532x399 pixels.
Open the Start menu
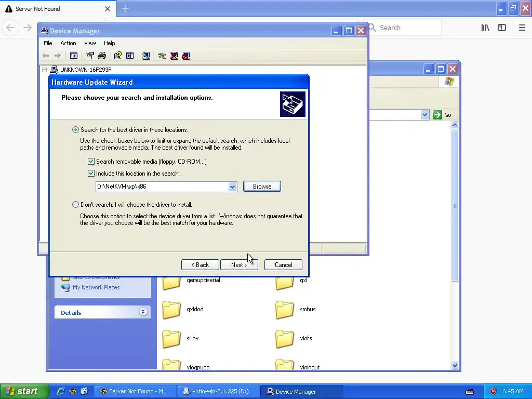click(x=24, y=391)
